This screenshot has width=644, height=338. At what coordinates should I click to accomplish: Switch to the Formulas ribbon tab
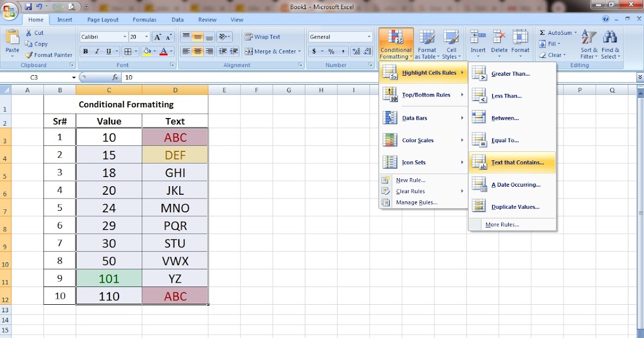coord(144,19)
